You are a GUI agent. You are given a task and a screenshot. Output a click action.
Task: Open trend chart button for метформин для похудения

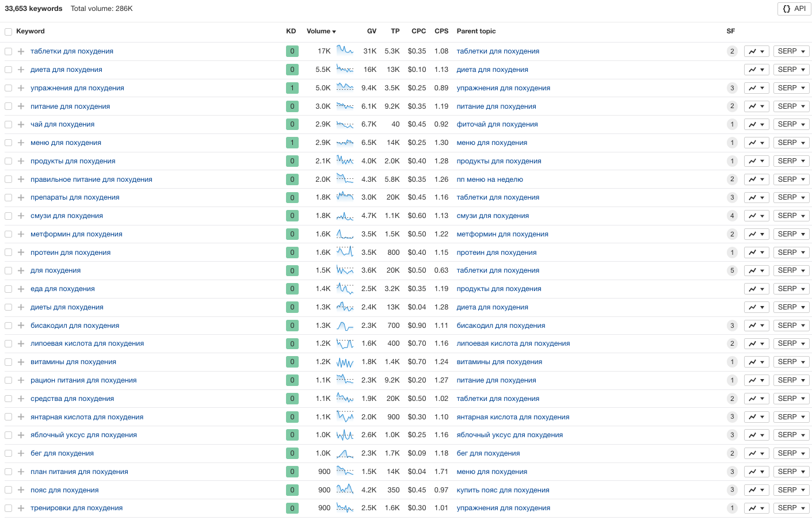[x=756, y=234]
